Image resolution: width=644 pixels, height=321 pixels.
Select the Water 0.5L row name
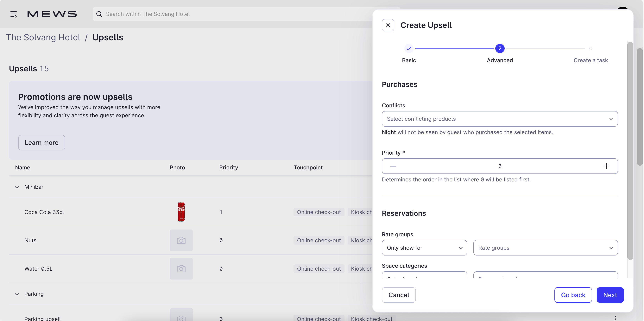[39, 268]
